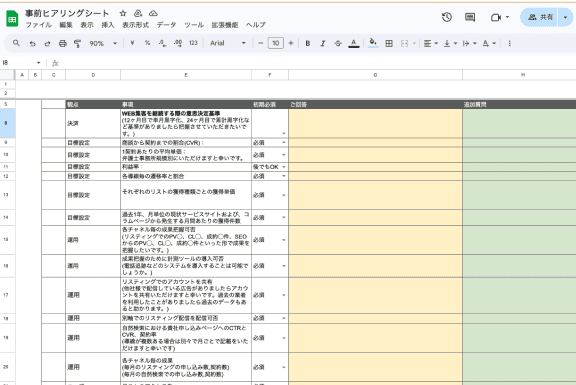Open the 挿入 menu
This screenshot has height=385, width=576.
click(x=108, y=25)
